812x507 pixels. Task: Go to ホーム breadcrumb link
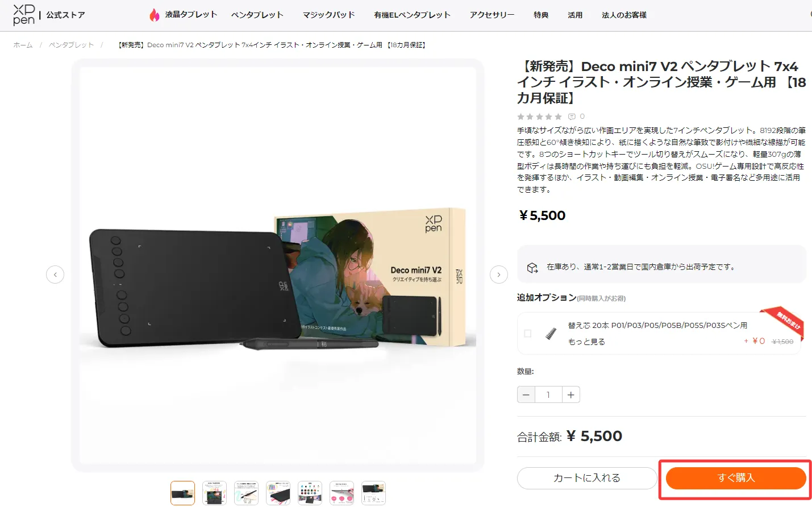23,45
